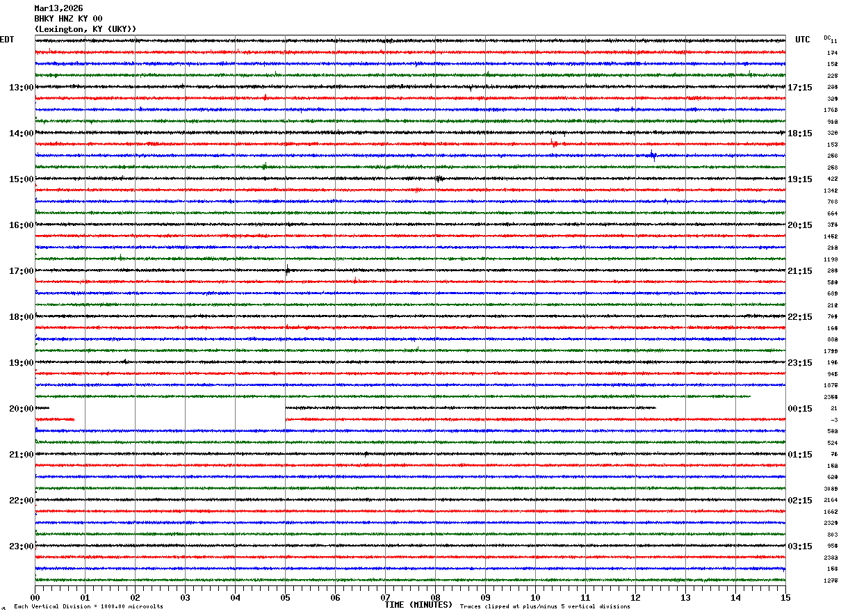Select the 23:00 EDT time label

click(x=21, y=546)
